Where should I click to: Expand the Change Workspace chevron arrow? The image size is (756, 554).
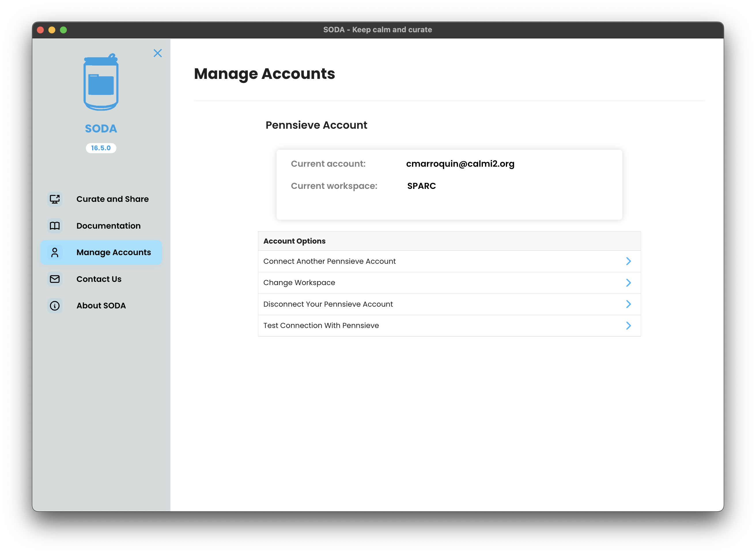[x=628, y=283]
